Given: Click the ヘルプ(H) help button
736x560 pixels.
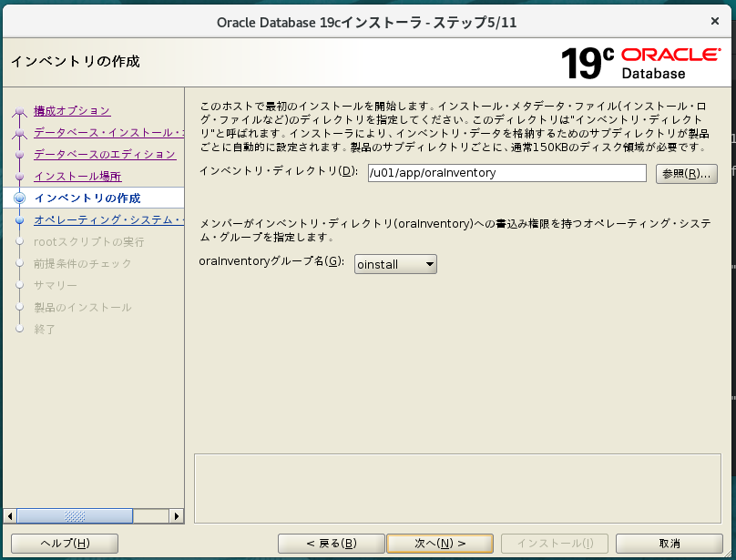Looking at the screenshot, I should 65,544.
